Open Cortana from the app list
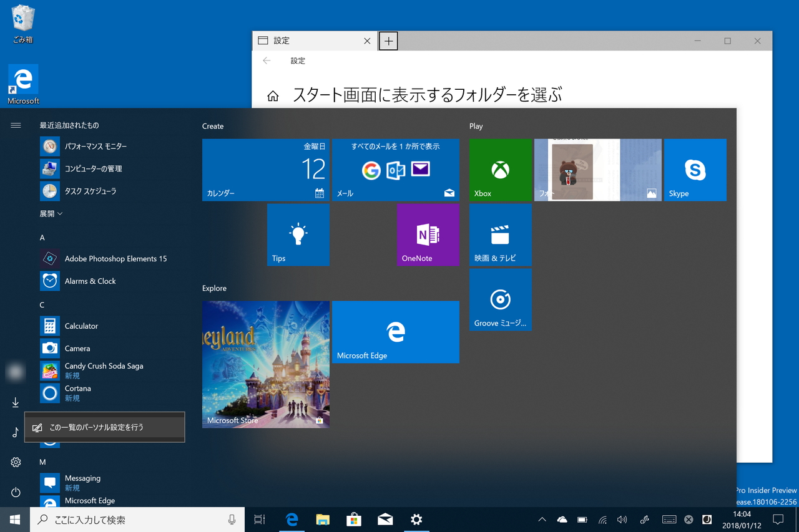The height and width of the screenshot is (532, 799). click(81, 393)
